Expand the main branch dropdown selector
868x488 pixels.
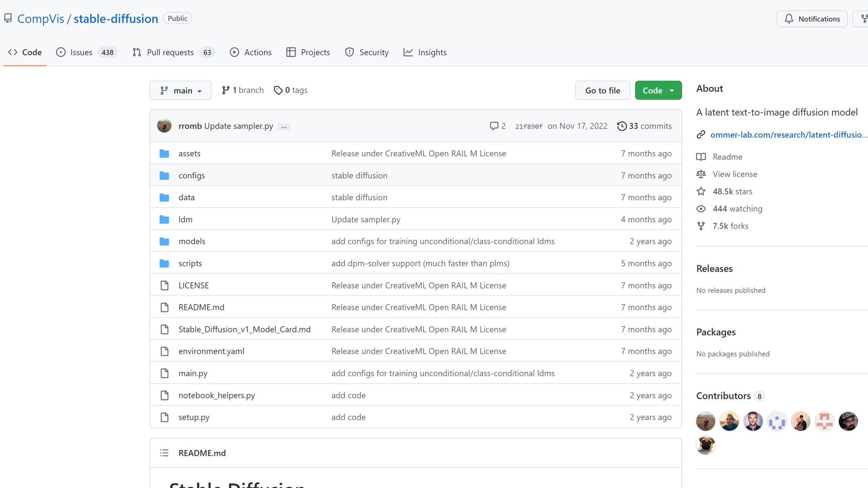click(x=179, y=90)
